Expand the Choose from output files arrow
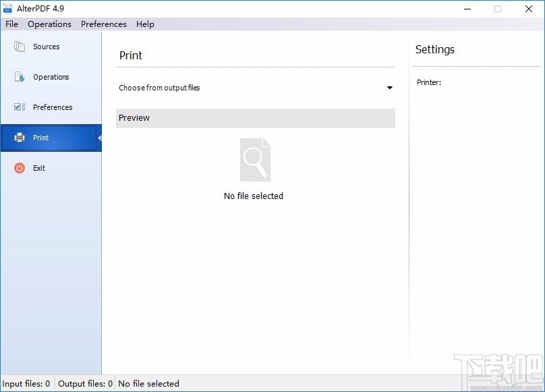The image size is (545, 392). (390, 88)
